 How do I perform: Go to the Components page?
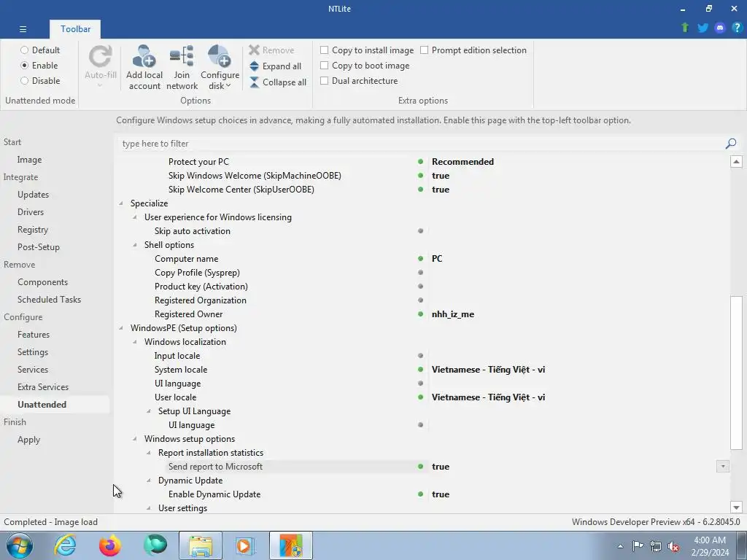pyautogui.click(x=42, y=282)
